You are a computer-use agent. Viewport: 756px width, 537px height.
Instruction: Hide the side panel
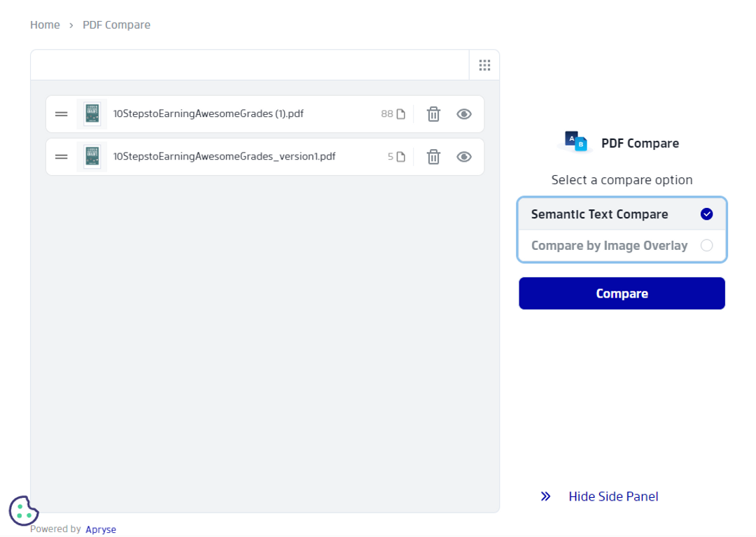613,496
